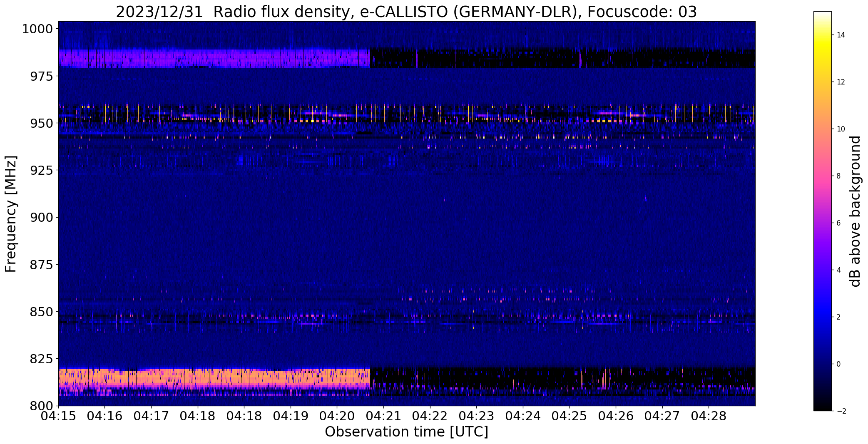Click the bright orange emission band near 815 MHz

click(214, 379)
